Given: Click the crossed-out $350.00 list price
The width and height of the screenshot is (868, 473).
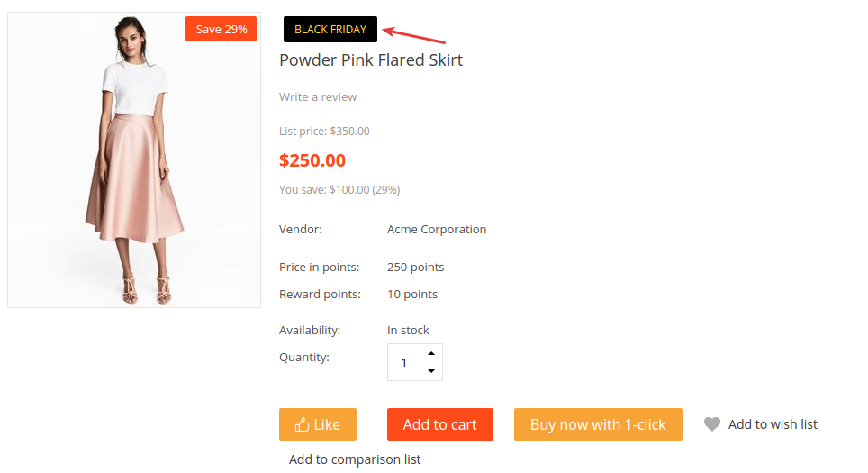Looking at the screenshot, I should click(350, 132).
